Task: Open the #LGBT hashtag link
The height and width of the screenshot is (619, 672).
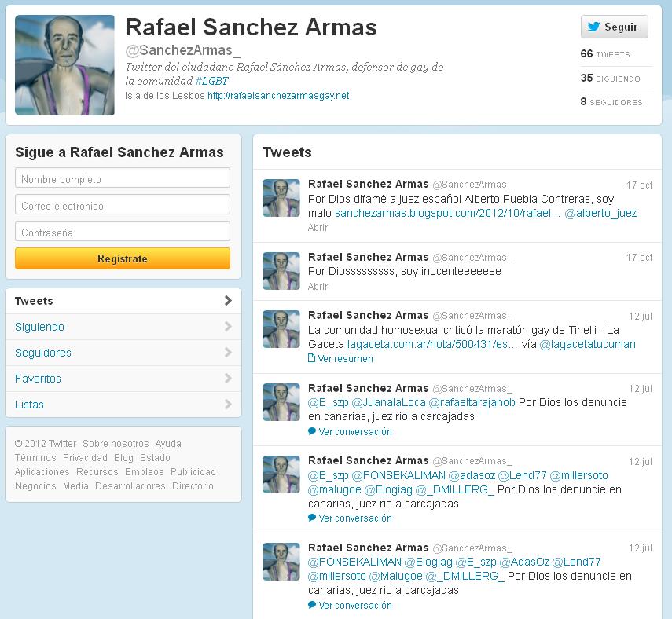Action: coord(211,81)
